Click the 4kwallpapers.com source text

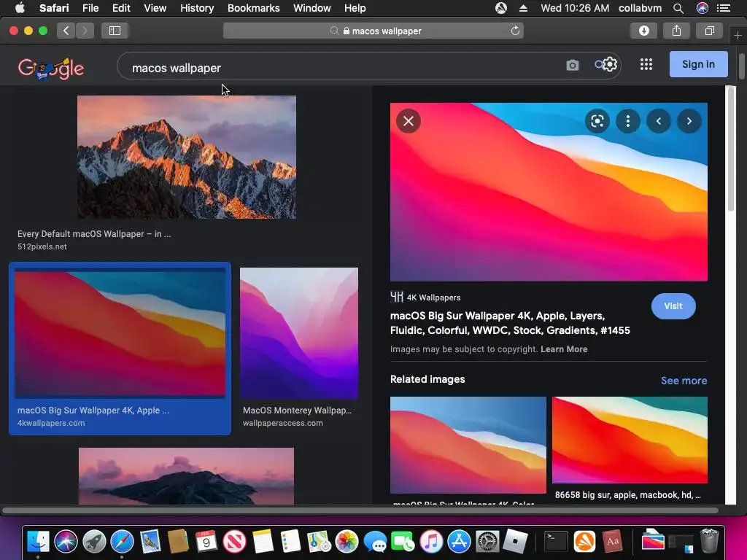51,423
